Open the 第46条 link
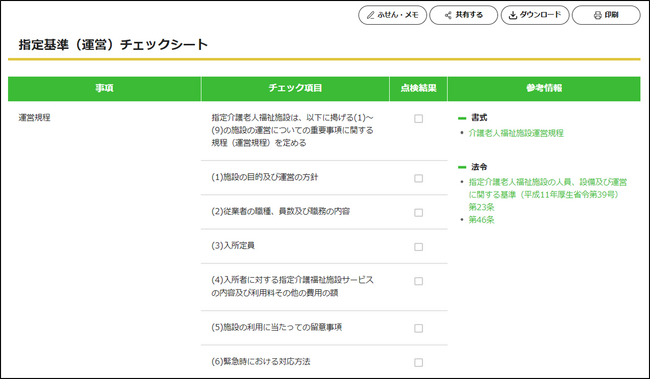Image resolution: width=650 pixels, height=379 pixels. click(x=481, y=220)
